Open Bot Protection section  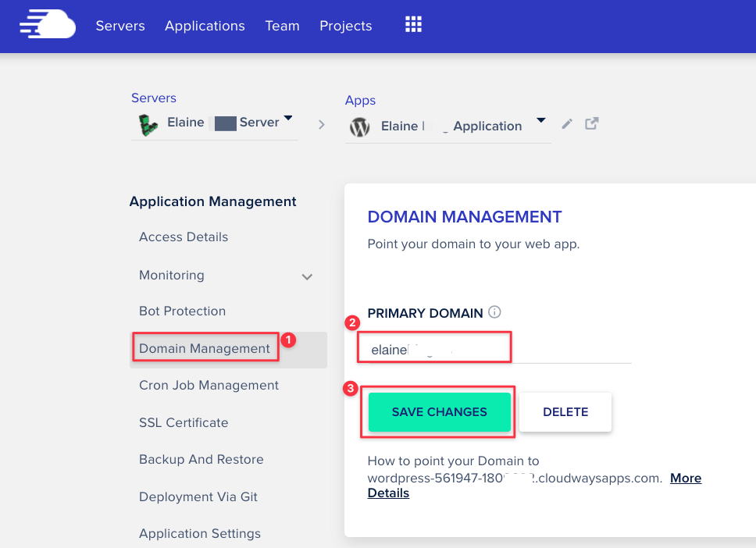182,311
